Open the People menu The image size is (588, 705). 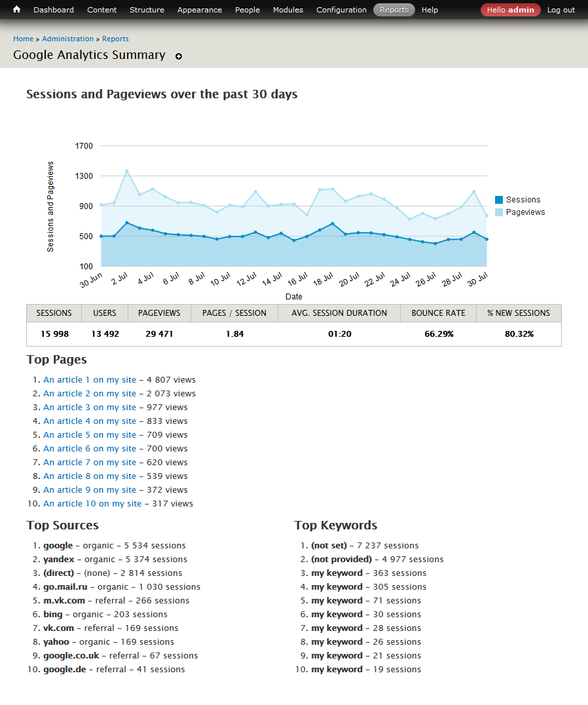point(247,9)
